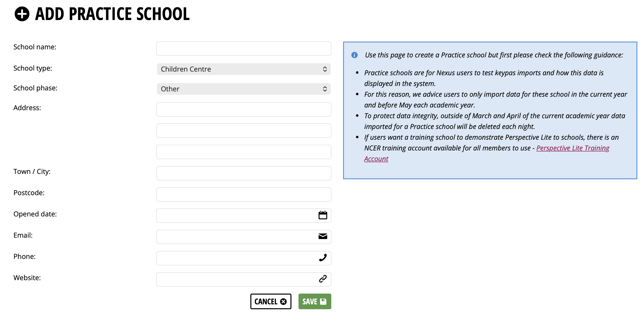Viewport: 644px width, 319px height.
Task: Click the blue info icon in guidance box
Action: point(354,55)
